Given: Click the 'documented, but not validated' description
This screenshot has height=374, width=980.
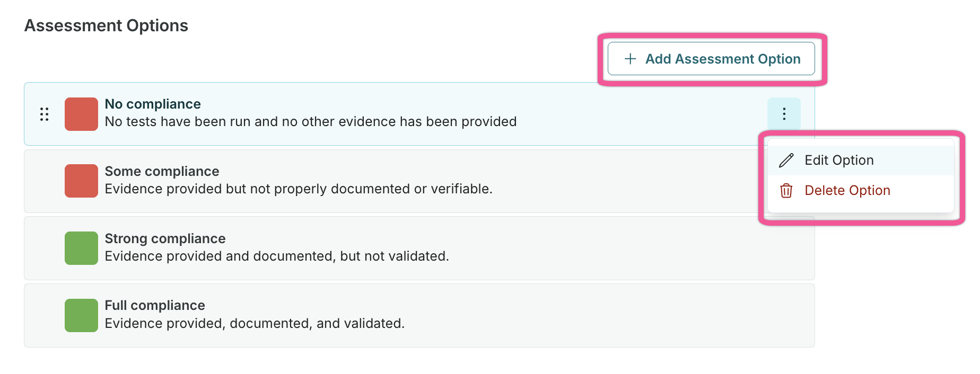Looking at the screenshot, I should tap(276, 256).
